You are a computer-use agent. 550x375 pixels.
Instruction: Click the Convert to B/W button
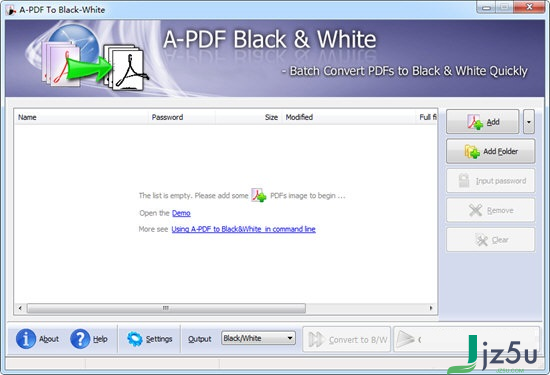[x=347, y=339]
